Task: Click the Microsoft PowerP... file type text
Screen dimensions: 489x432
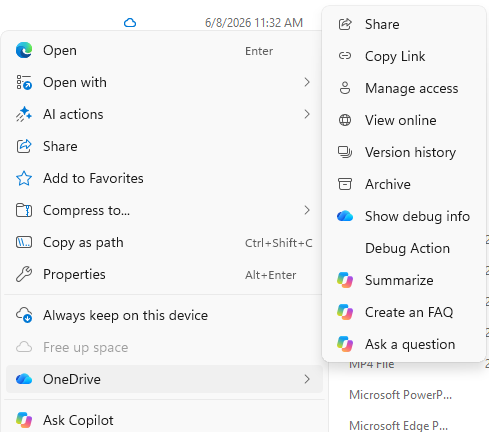Action: click(400, 395)
